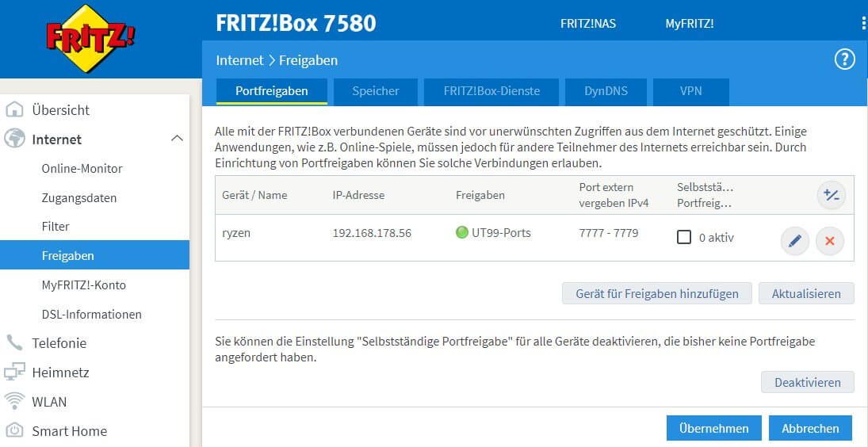The height and width of the screenshot is (447, 868).
Task: Click the FRITZ!Box 7580 title
Action: pyautogui.click(x=296, y=23)
